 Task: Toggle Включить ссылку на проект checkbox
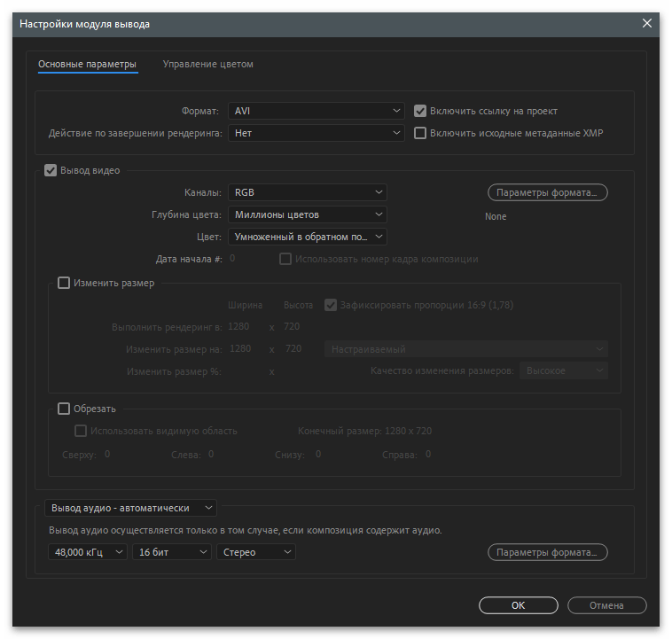pos(420,111)
